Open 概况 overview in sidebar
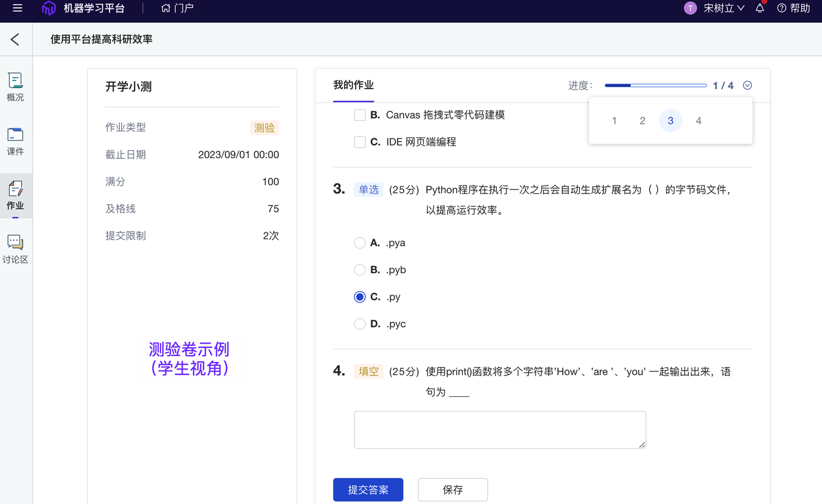 [x=15, y=87]
